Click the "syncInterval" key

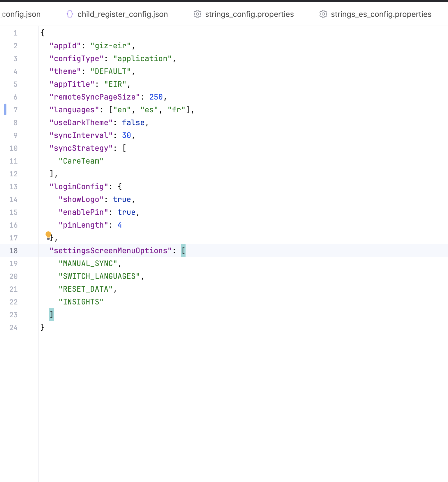pyautogui.click(x=81, y=135)
